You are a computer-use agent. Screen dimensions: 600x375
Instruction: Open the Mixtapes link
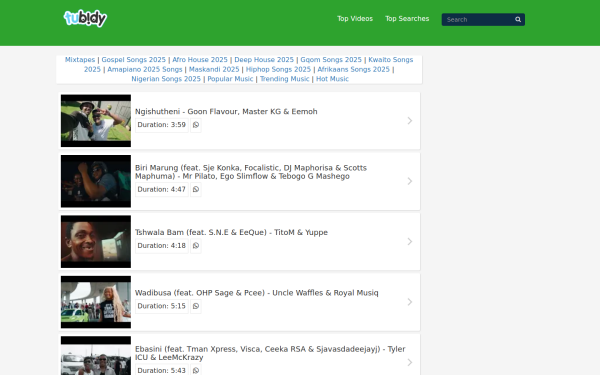[80, 60]
